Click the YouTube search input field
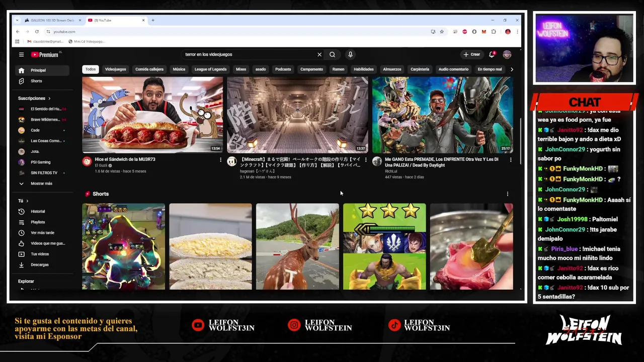The width and height of the screenshot is (644, 362). pyautogui.click(x=249, y=54)
